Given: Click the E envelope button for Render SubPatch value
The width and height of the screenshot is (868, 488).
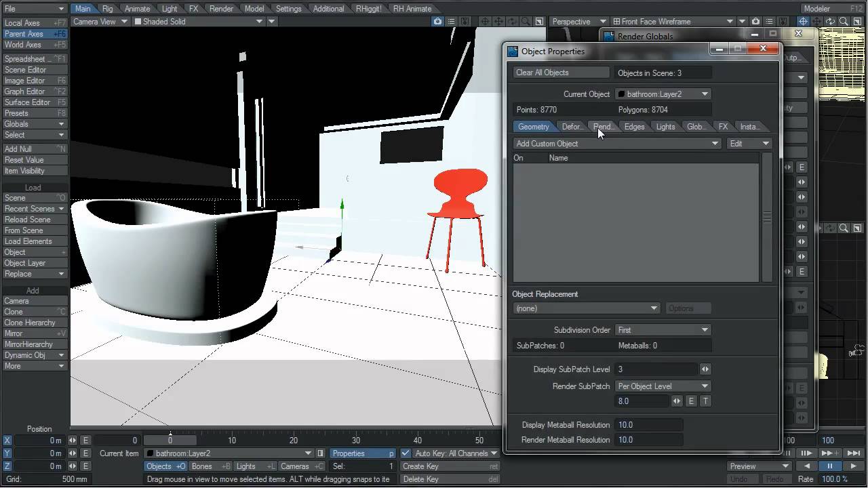Looking at the screenshot, I should coord(692,401).
